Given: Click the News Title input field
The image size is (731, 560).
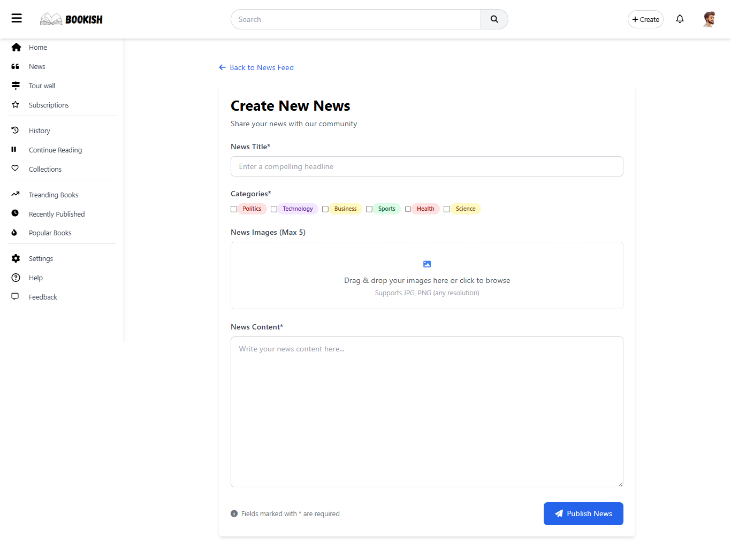Looking at the screenshot, I should [x=427, y=166].
